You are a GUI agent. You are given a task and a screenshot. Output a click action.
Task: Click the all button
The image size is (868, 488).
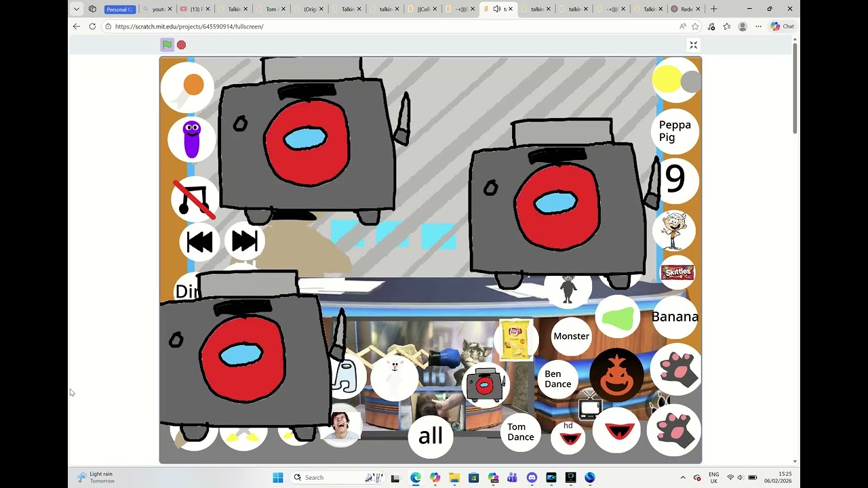tap(431, 436)
